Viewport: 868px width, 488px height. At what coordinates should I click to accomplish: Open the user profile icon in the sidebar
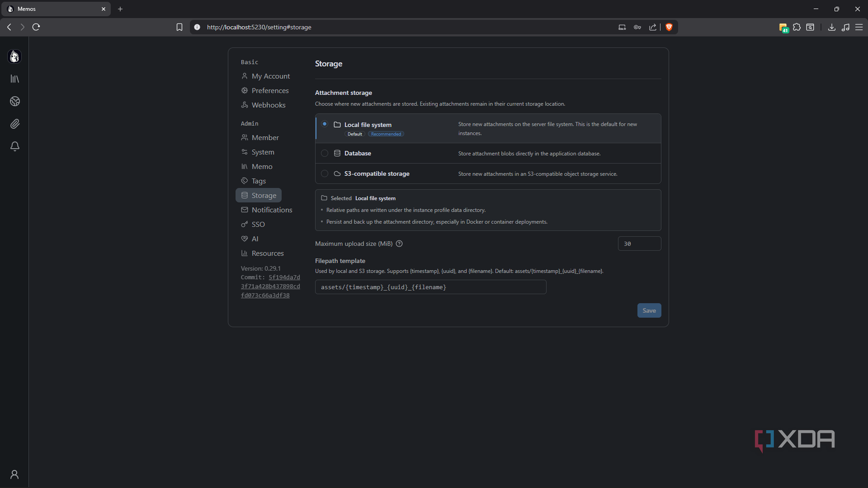click(x=15, y=474)
